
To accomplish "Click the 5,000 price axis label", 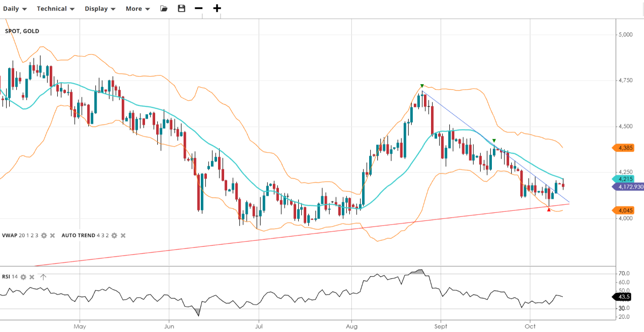I will pyautogui.click(x=625, y=34).
